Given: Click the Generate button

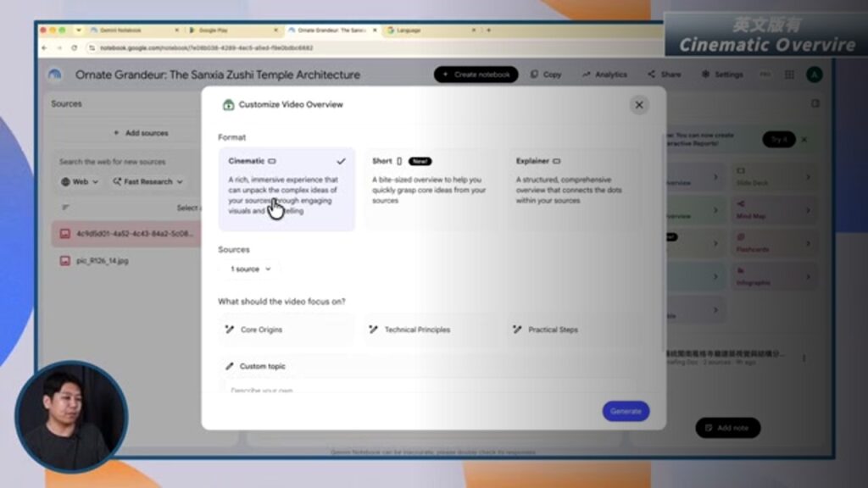Looking at the screenshot, I should pos(626,411).
